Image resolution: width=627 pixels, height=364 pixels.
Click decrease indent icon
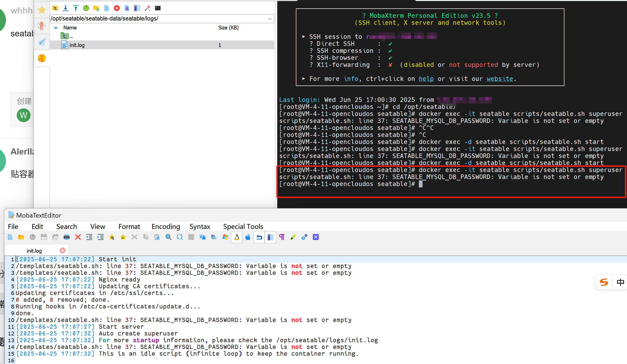(x=89, y=237)
